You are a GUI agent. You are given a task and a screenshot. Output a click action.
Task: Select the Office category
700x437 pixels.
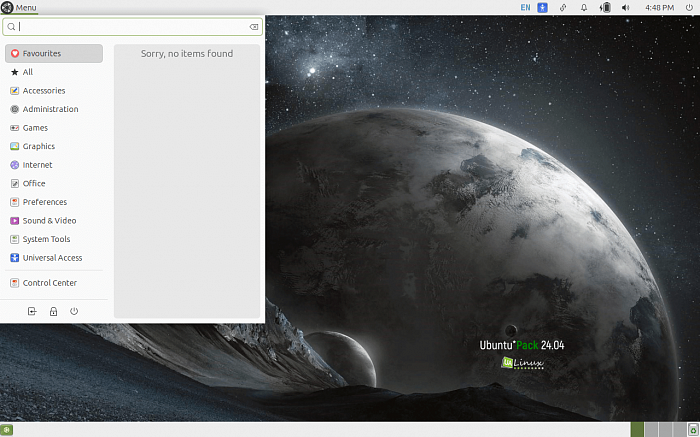54,183
